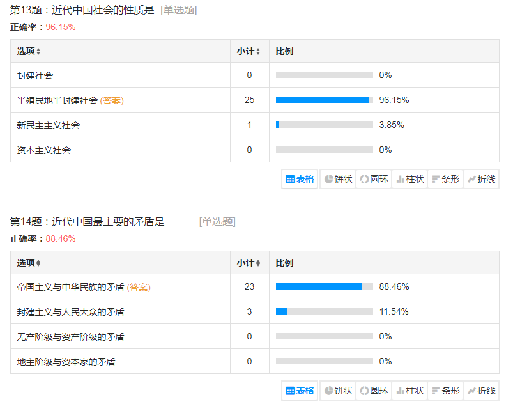
Task: Click the 新民主主义社会 option row
Action: coord(49,125)
